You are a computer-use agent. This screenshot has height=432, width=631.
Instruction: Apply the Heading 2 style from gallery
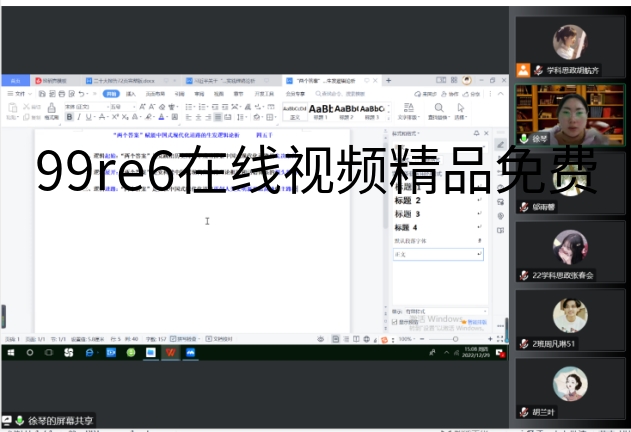347,112
